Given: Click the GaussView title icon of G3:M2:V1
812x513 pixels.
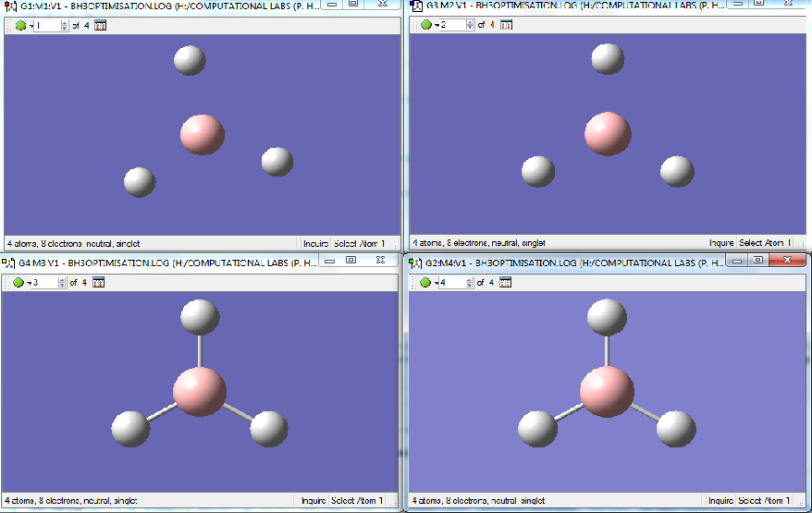Looking at the screenshot, I should click(x=416, y=6).
